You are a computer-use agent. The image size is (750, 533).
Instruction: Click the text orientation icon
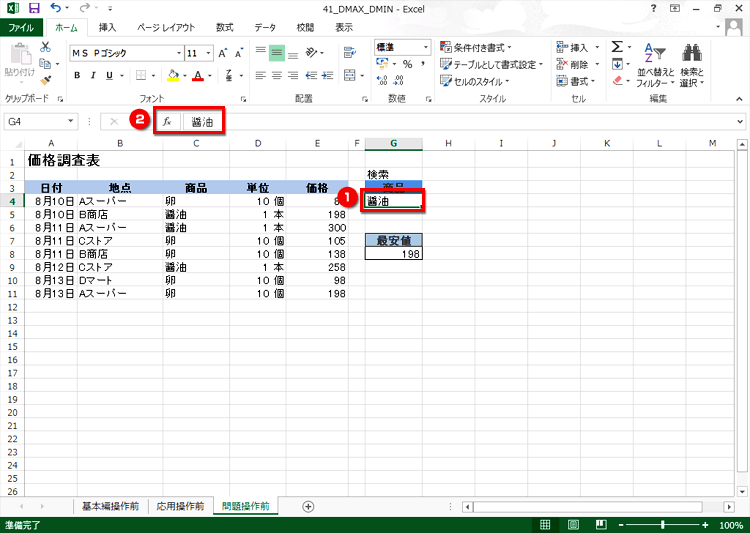point(312,53)
